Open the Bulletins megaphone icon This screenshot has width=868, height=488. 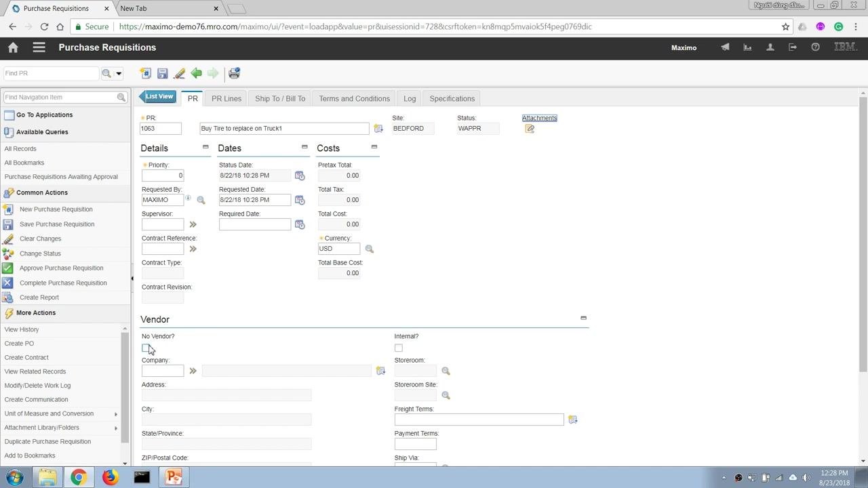[x=725, y=47]
